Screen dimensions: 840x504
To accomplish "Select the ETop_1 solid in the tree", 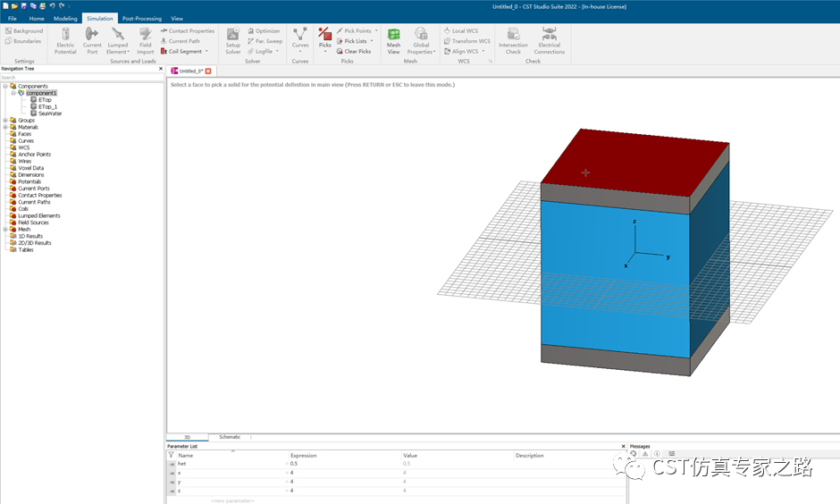I will (47, 107).
